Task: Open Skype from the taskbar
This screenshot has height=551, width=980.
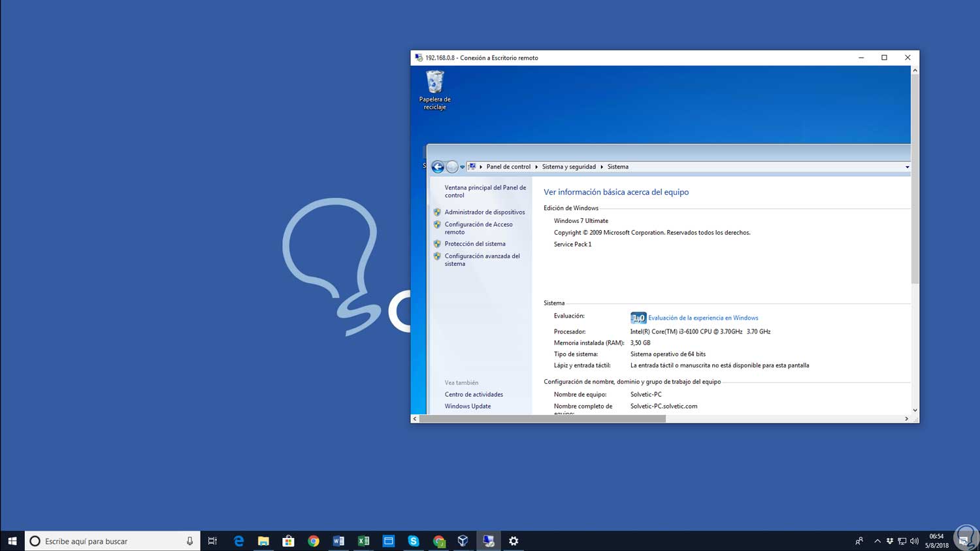Action: [413, 541]
